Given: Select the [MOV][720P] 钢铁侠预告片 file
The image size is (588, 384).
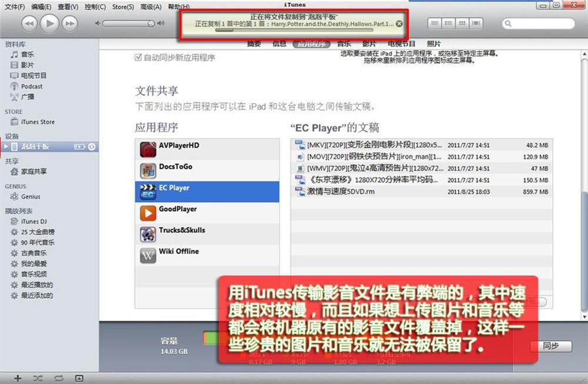Looking at the screenshot, I should tap(422, 157).
